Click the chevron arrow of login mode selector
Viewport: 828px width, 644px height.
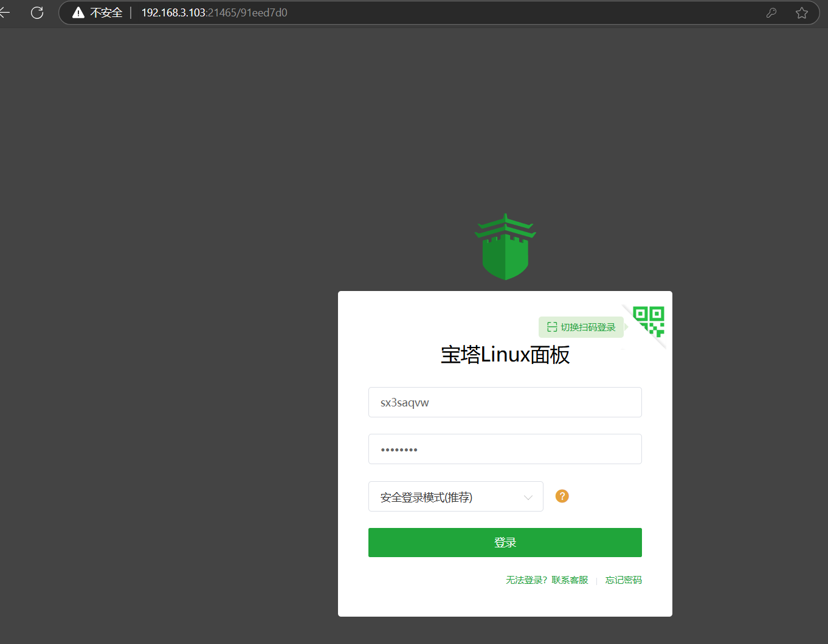click(528, 498)
